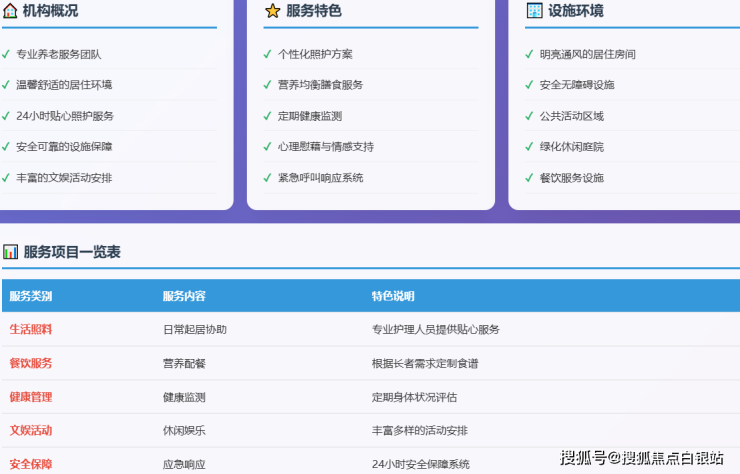Open the 健康管理 category link
This screenshot has width=740, height=474.
(x=31, y=397)
